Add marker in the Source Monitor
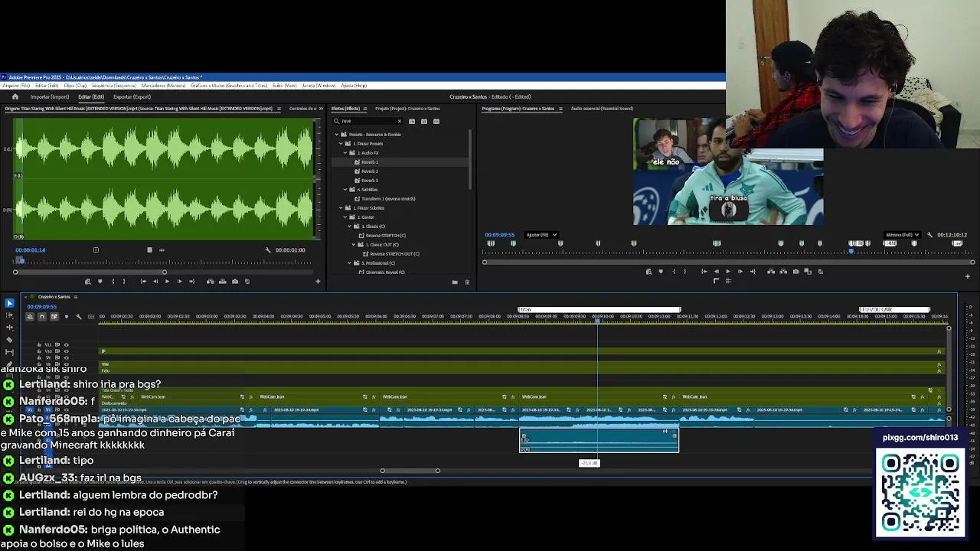The image size is (980, 551). coord(100,281)
